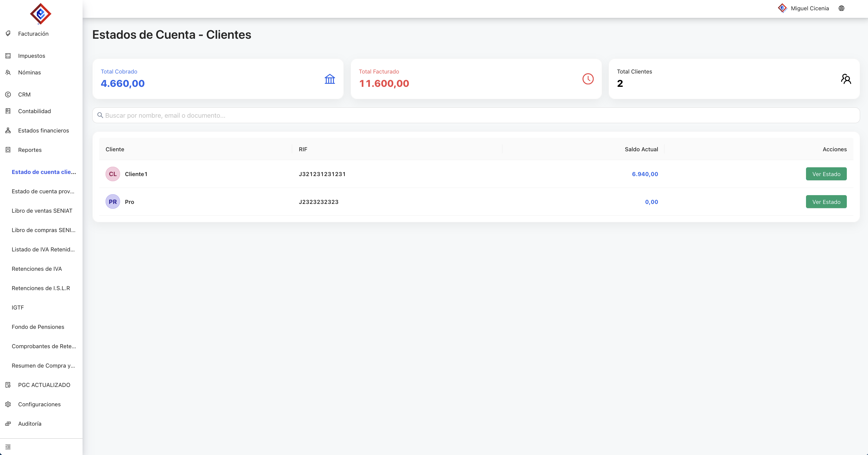The height and width of the screenshot is (455, 868).
Task: View account statement for Cliente1
Action: [x=826, y=174]
